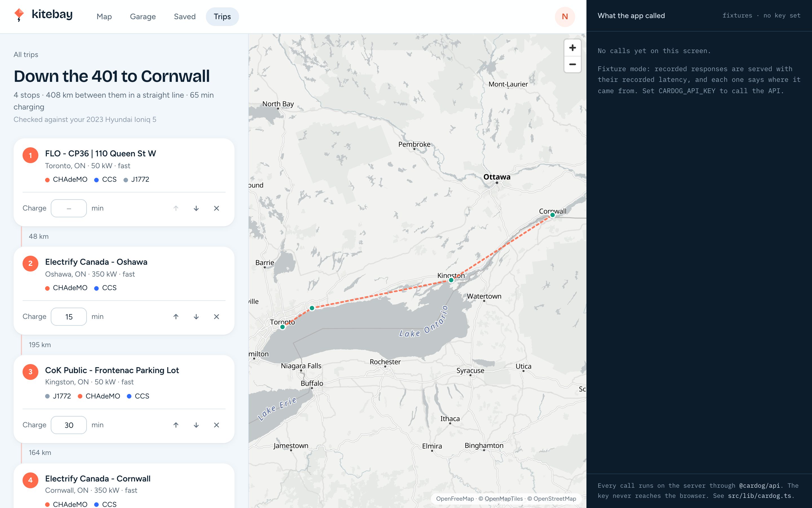Go back to All trips
Image resolution: width=812 pixels, height=508 pixels.
(x=26, y=54)
